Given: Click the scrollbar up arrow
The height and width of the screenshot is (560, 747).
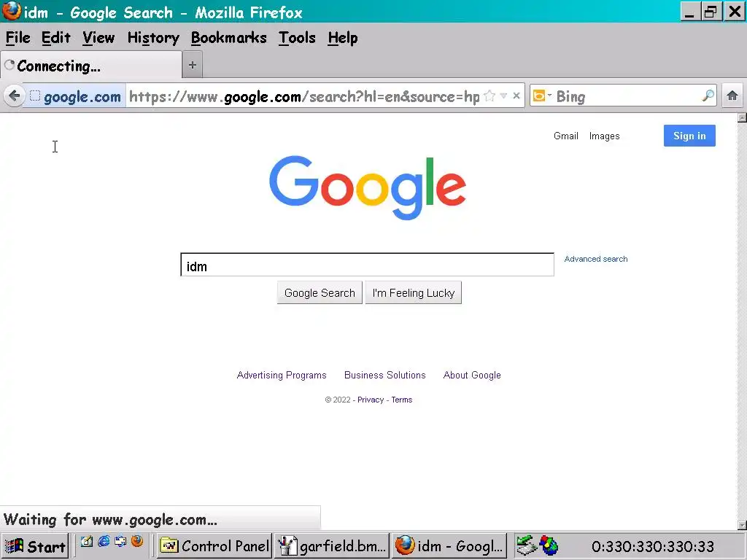Looking at the screenshot, I should (742, 117).
